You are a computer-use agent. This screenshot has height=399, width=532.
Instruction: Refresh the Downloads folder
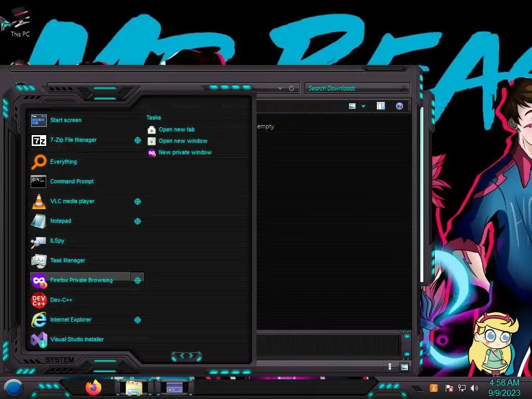[x=291, y=88]
